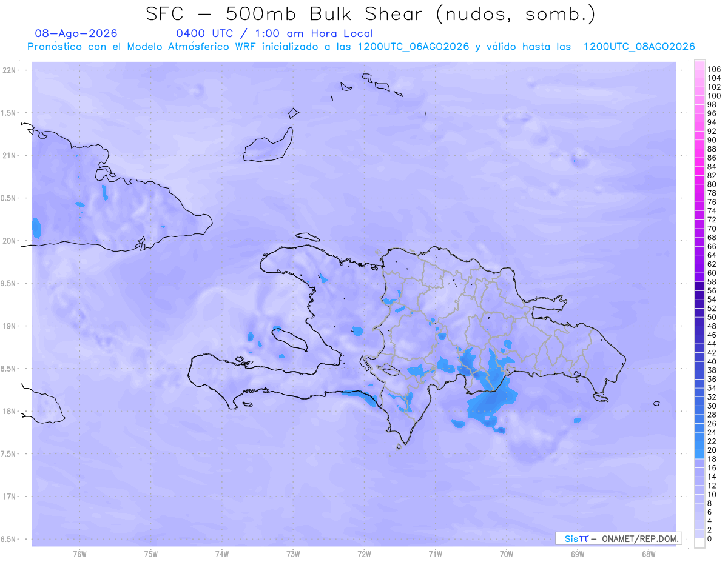Click the colorbar label "10"

(712, 494)
